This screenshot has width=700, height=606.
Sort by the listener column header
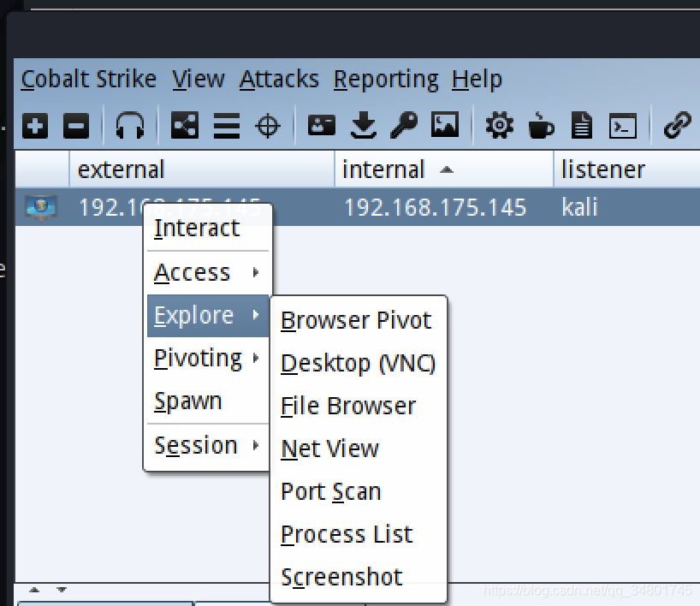pyautogui.click(x=626, y=169)
